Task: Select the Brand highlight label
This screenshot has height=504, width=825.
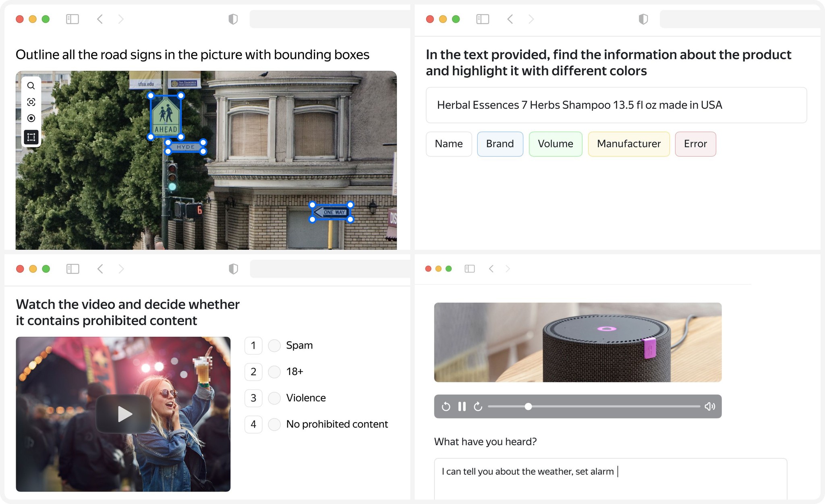Action: point(500,144)
